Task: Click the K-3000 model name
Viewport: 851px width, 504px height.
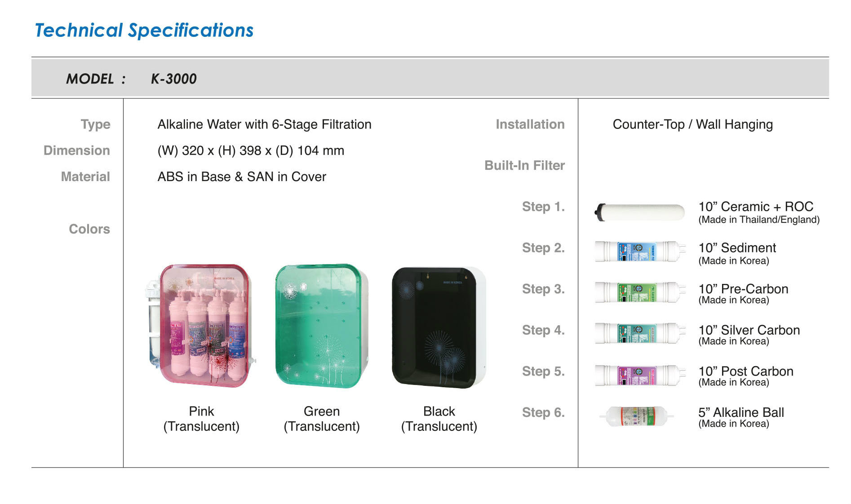Action: click(x=173, y=79)
